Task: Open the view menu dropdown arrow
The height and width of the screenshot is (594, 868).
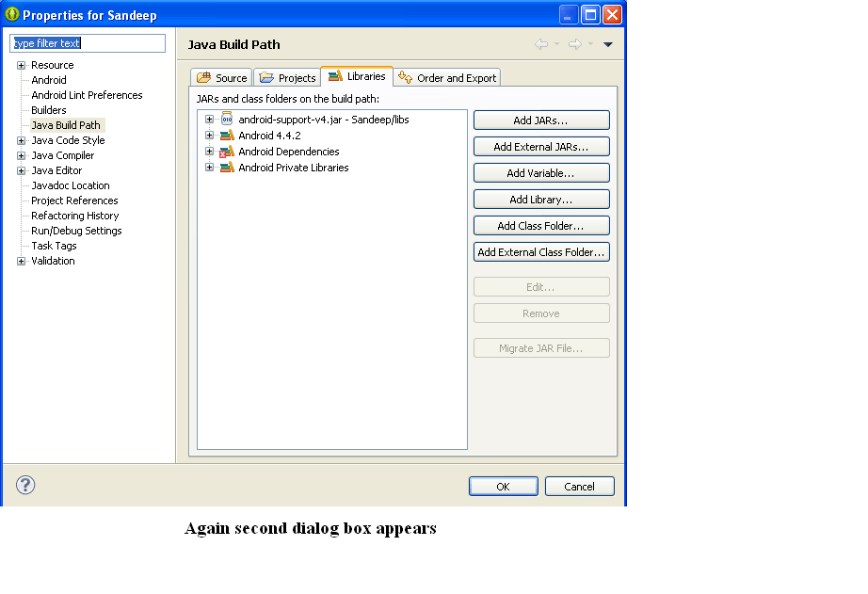Action: (x=608, y=44)
